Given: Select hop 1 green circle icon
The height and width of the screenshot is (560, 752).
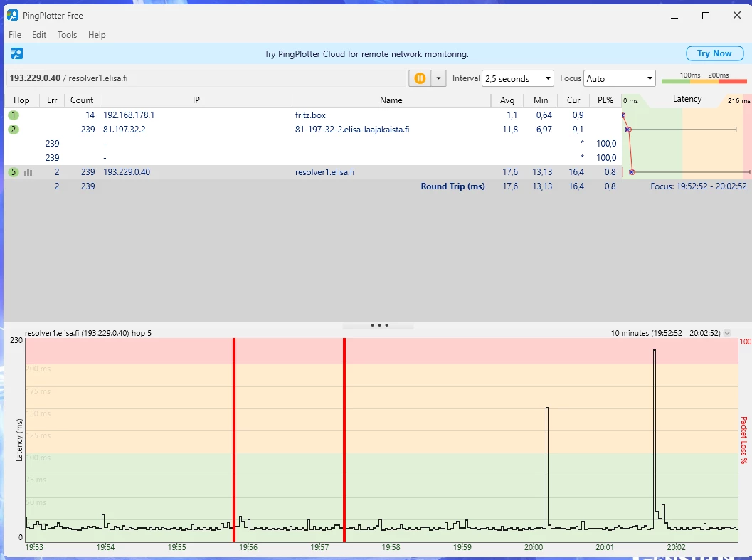Looking at the screenshot, I should pyautogui.click(x=14, y=115).
